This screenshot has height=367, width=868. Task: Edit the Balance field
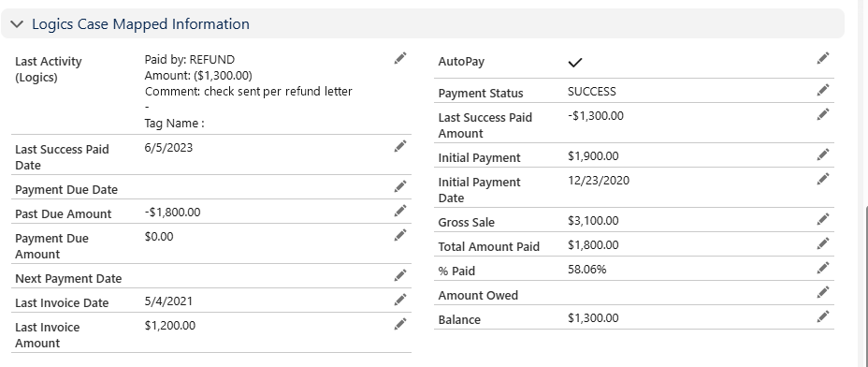[x=823, y=316]
